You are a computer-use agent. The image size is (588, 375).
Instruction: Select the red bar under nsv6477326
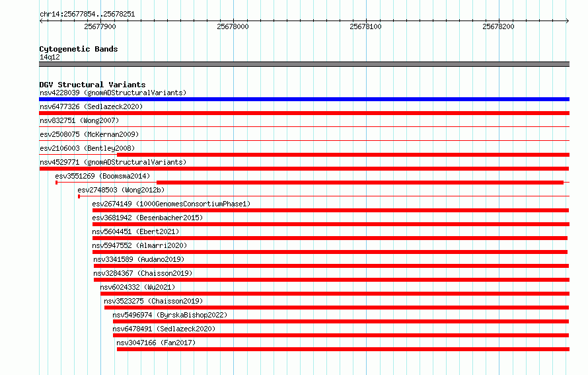click(x=304, y=113)
